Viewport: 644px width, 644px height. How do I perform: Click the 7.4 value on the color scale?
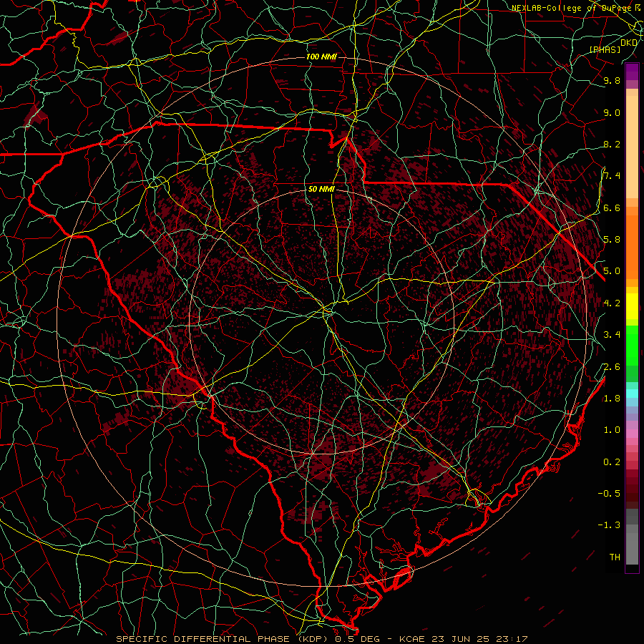click(x=612, y=176)
